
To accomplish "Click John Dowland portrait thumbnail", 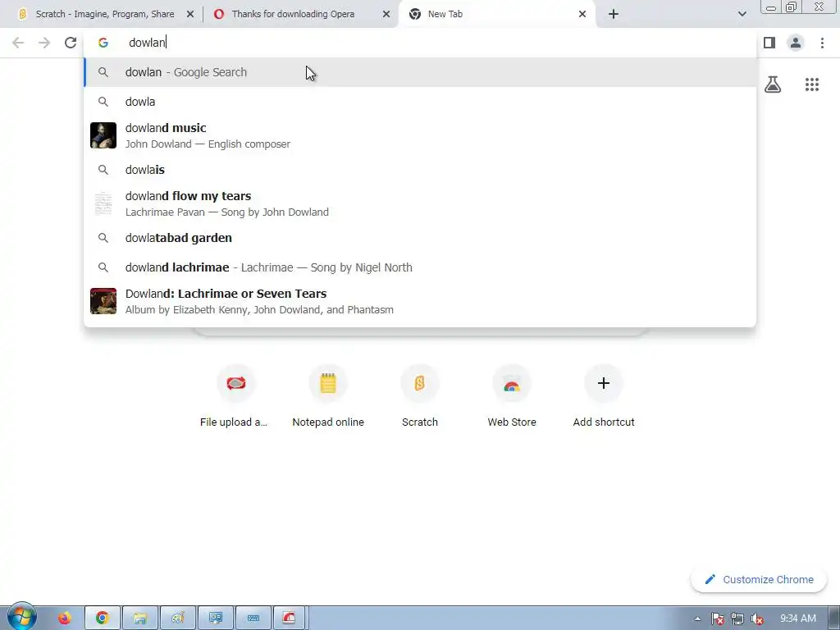I will coord(103,135).
